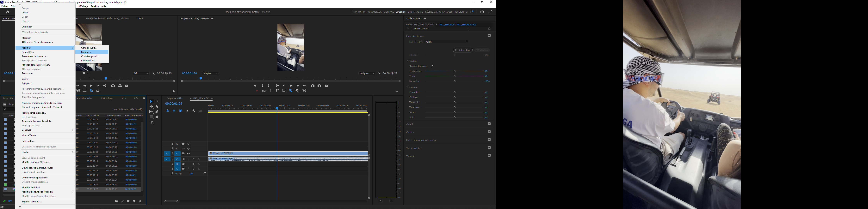The image size is (868, 209).
Task: Click the Home icon
Action: click(x=8, y=12)
